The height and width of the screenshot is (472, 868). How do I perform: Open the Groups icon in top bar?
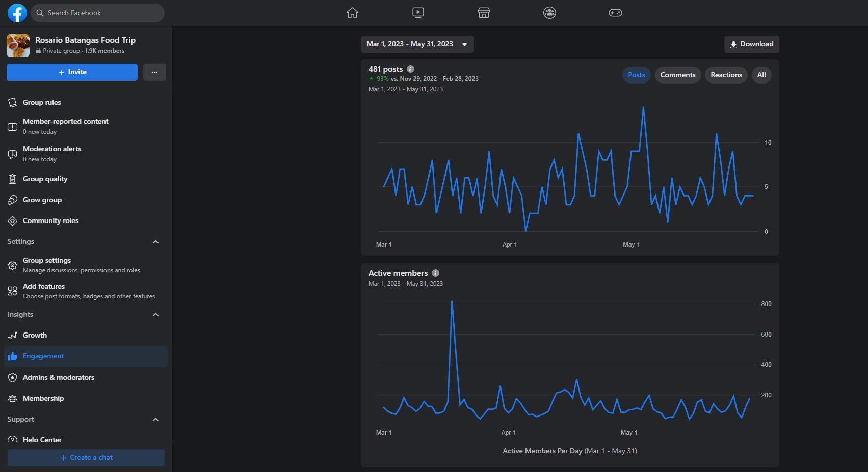(549, 13)
